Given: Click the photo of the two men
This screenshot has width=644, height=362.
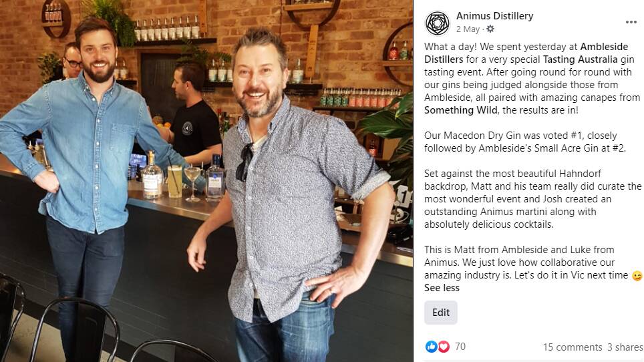Looking at the screenshot, I should (x=206, y=181).
